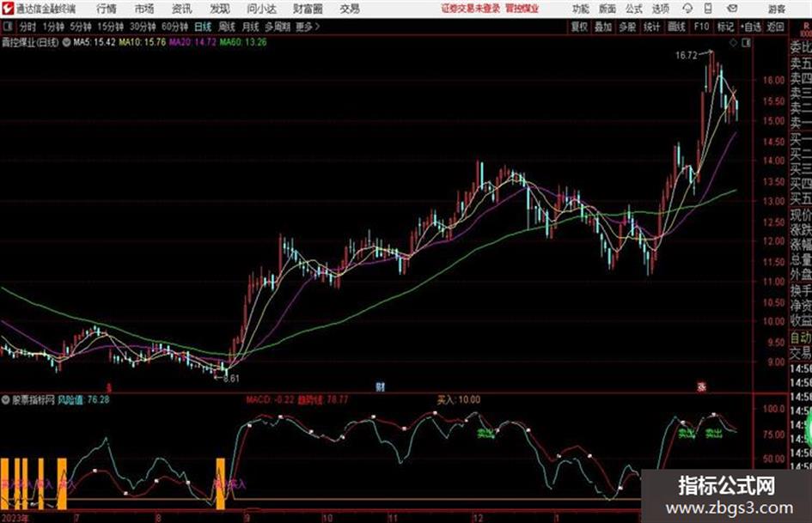The height and width of the screenshot is (523, 812).
Task: Click the blue 财 marker on timeline
Action: pos(380,386)
